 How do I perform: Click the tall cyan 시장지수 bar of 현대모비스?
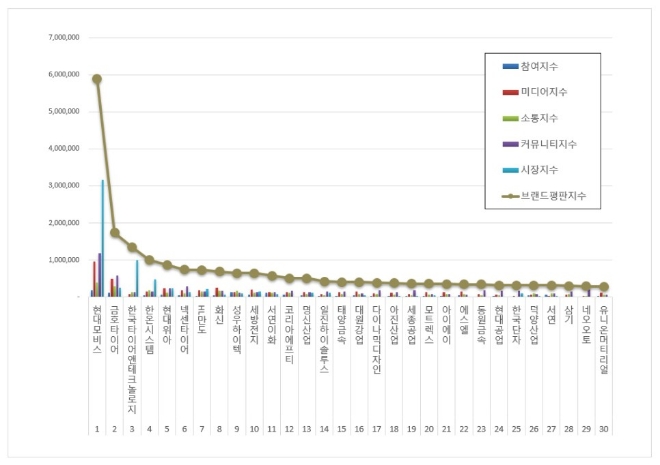[x=103, y=240]
